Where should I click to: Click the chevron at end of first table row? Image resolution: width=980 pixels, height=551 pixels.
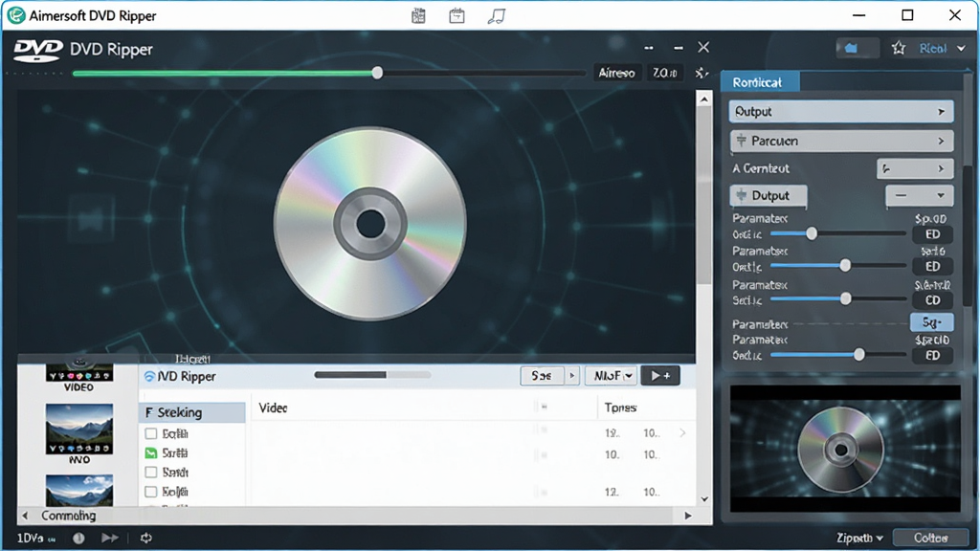[x=682, y=432]
